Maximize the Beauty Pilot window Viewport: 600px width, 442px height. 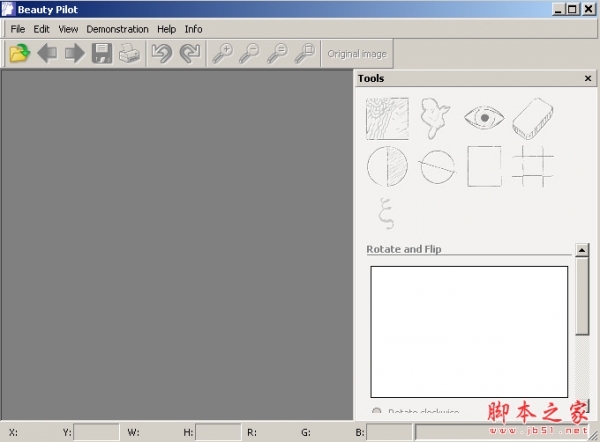[x=572, y=9]
